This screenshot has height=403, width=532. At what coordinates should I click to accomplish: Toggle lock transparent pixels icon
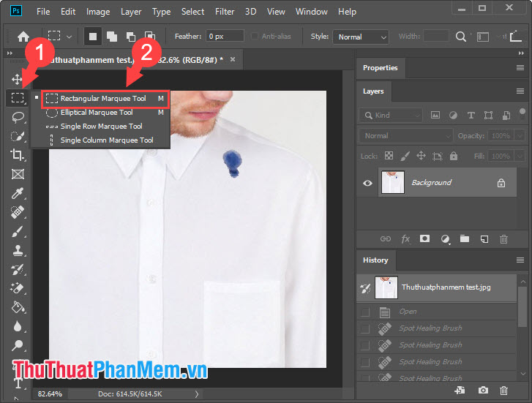(x=389, y=156)
